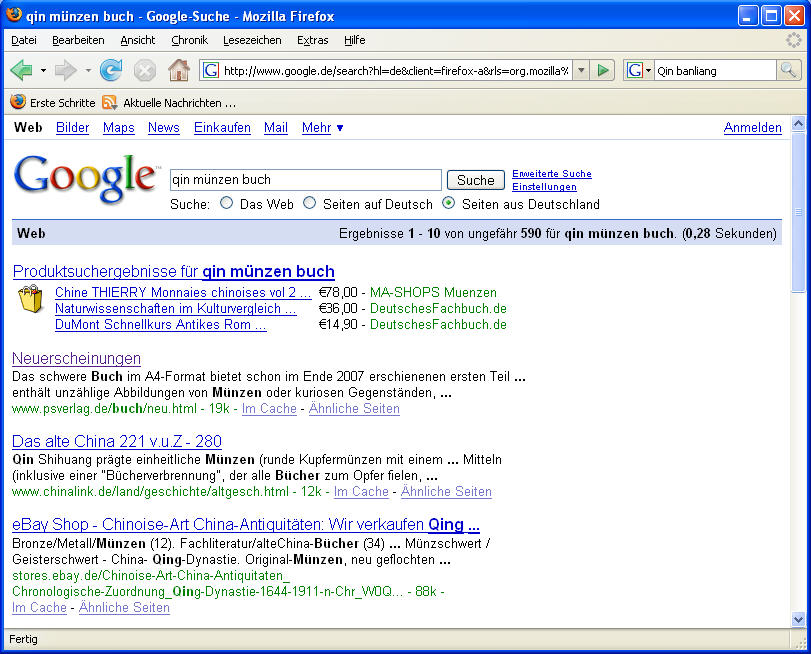Screen dimensions: 811x654
Task: Click the vertical scrollbar up arrow
Action: coord(799,124)
